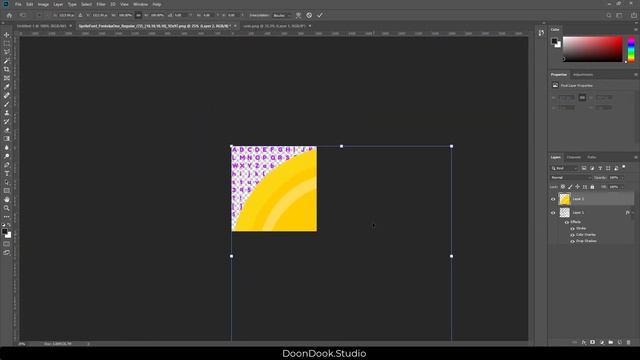Select the Frame tool
This screenshot has width=640, height=360.
pyautogui.click(x=7, y=78)
